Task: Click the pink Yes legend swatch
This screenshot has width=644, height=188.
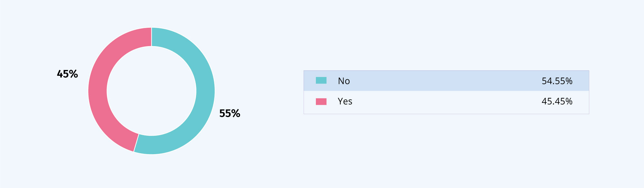Action: pos(321,102)
